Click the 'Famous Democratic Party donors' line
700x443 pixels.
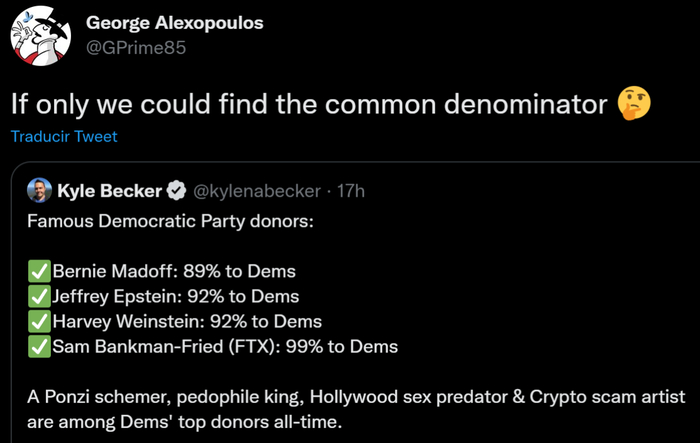coord(170,219)
